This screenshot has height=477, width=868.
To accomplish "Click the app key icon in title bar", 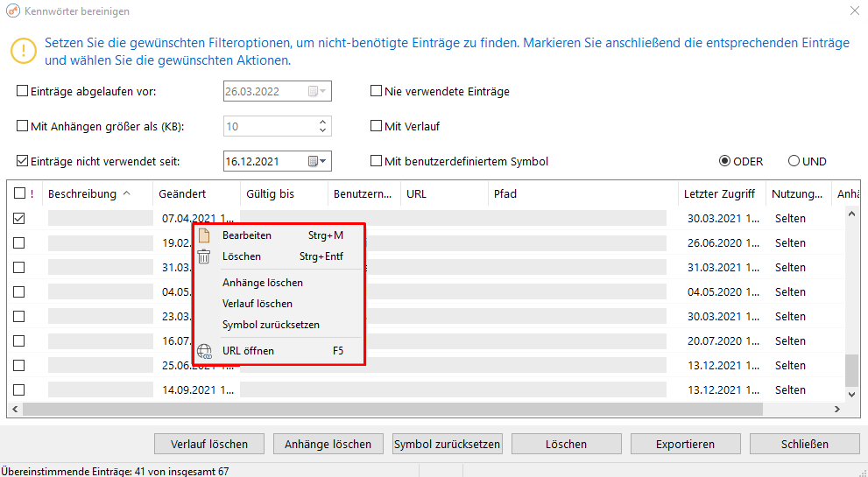I will click(x=13, y=11).
